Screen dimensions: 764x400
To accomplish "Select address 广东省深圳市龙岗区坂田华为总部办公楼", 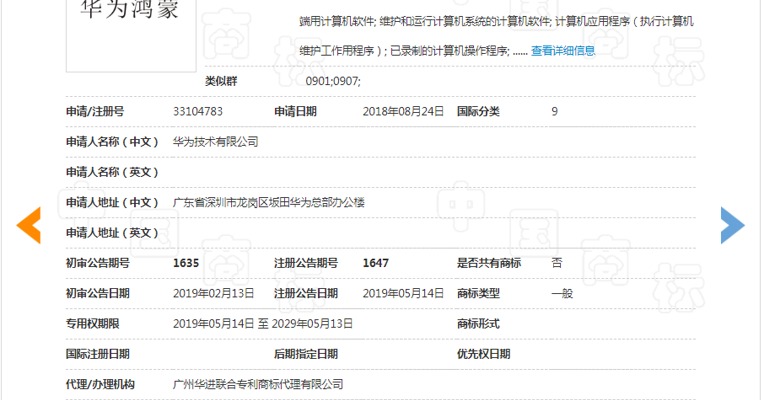I will tap(268, 202).
